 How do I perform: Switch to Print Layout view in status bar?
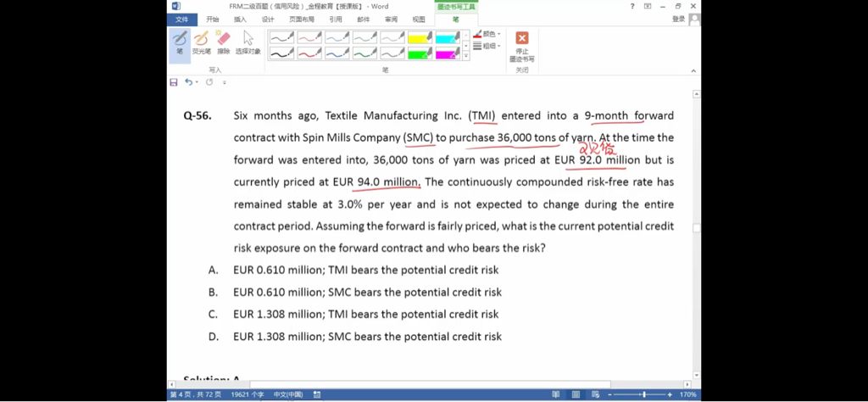coord(576,394)
